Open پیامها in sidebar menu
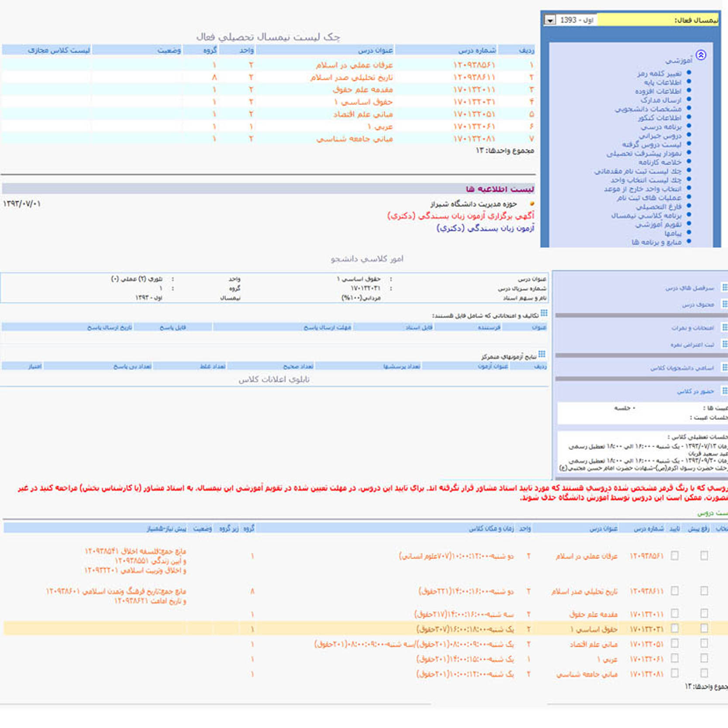 pos(673,233)
